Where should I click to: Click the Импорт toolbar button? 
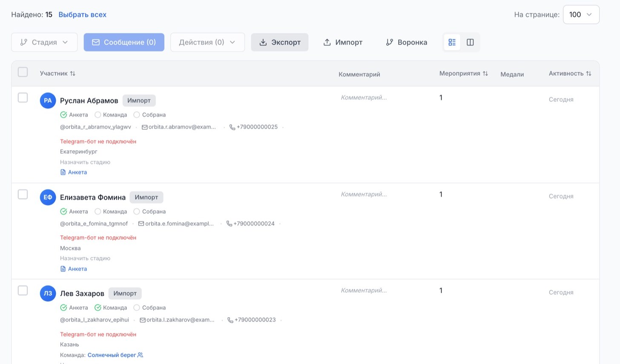[343, 42]
